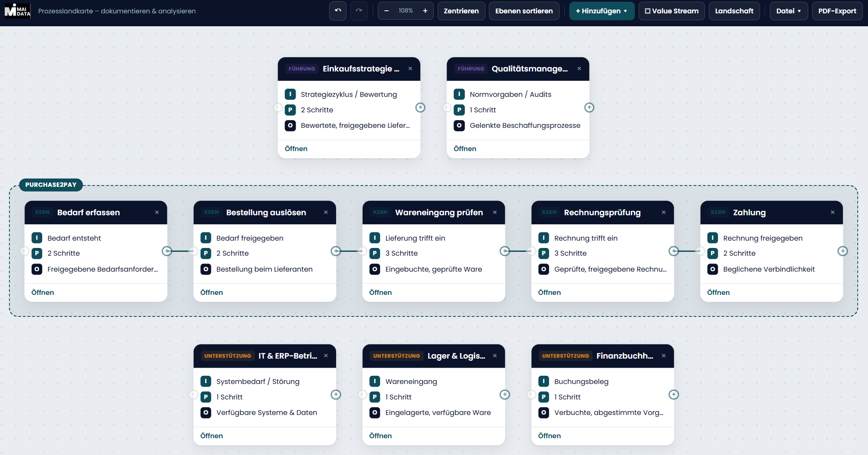Viewport: 868px width, 455px height.
Task: Select the PURCHASE2PAY group label
Action: (x=51, y=185)
